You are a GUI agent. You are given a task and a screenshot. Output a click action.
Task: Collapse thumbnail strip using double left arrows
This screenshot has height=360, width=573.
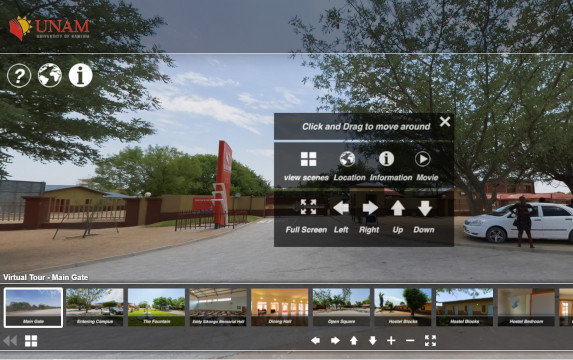coord(10,341)
